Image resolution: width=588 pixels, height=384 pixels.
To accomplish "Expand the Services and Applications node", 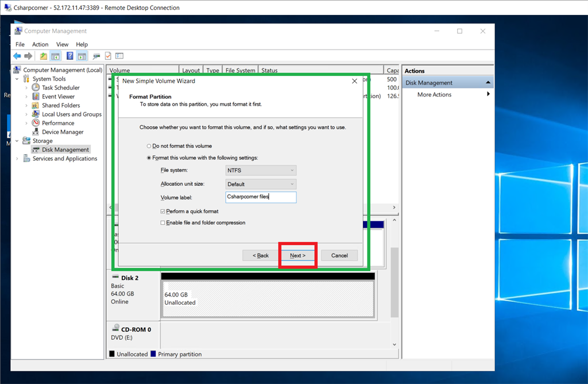I will (x=16, y=159).
